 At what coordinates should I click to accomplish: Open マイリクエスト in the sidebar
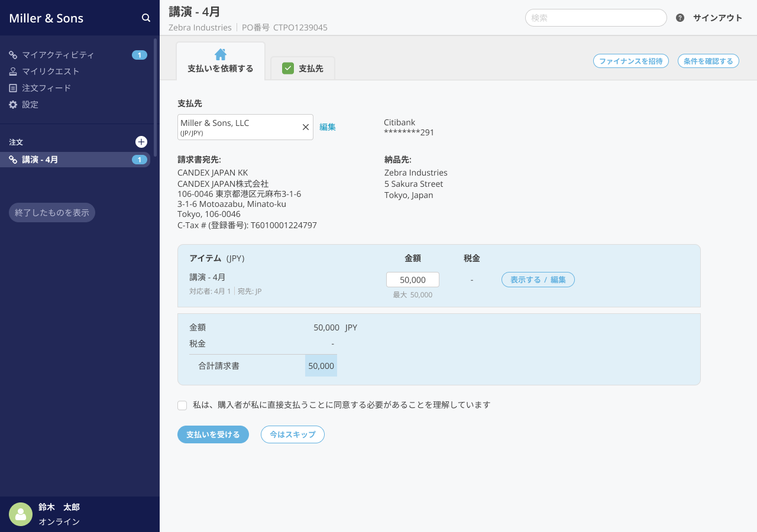50,72
